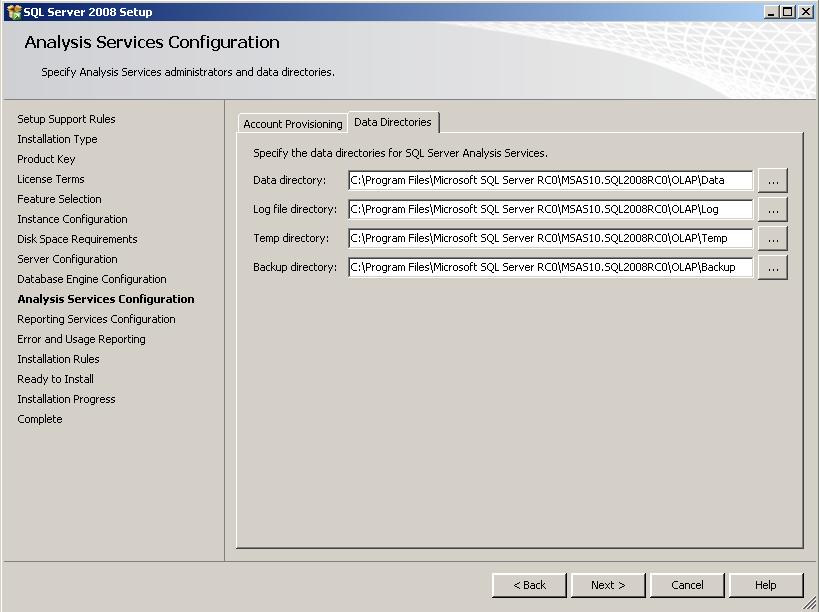This screenshot has width=819, height=612.
Task: Click the SQL Server Setup title bar icon
Action: tap(14, 12)
